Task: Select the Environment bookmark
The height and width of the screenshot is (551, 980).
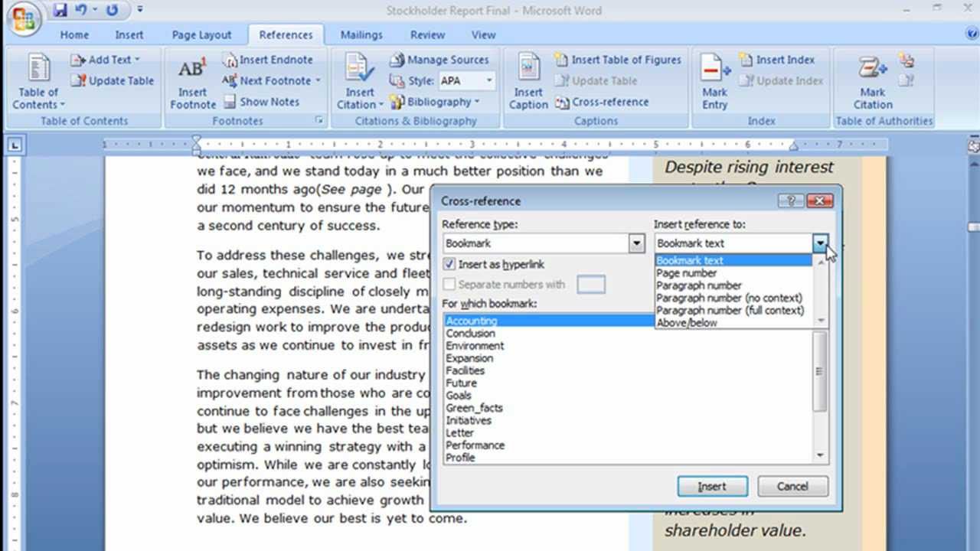Action: point(628,346)
